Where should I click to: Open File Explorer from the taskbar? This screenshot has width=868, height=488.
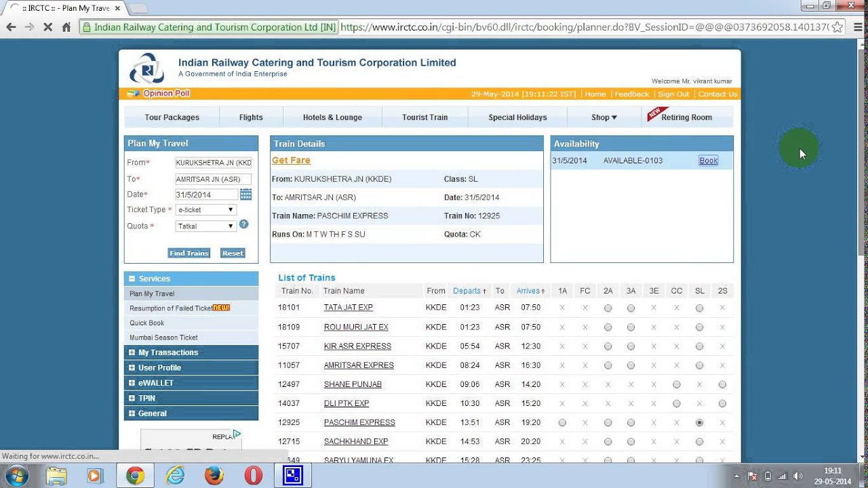[x=56, y=476]
